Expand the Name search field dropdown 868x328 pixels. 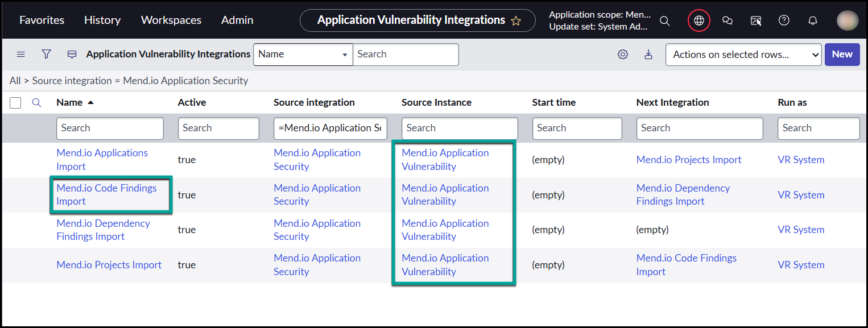[303, 55]
